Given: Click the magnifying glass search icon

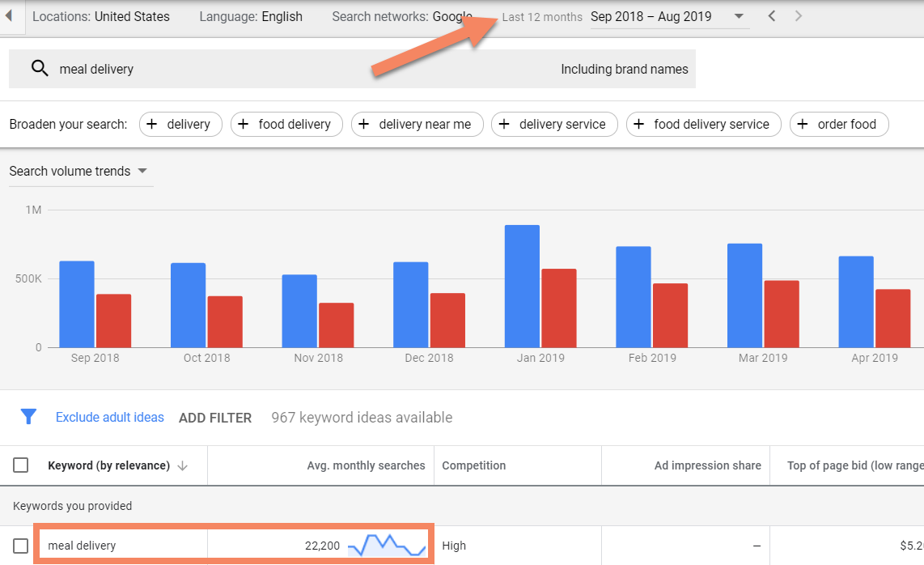Looking at the screenshot, I should pos(40,69).
